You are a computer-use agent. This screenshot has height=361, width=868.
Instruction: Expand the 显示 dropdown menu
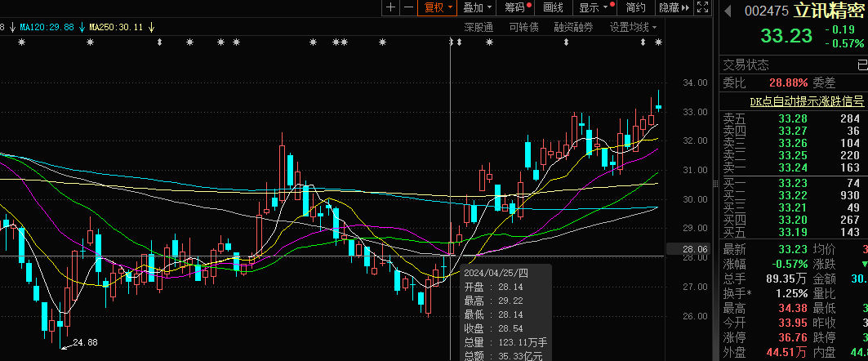coord(594,7)
